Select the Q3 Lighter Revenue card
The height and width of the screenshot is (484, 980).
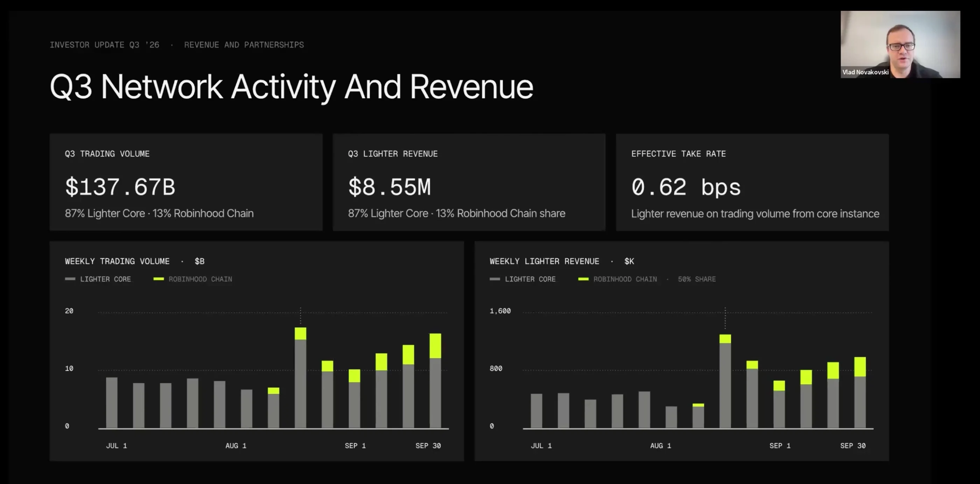pyautogui.click(x=469, y=182)
